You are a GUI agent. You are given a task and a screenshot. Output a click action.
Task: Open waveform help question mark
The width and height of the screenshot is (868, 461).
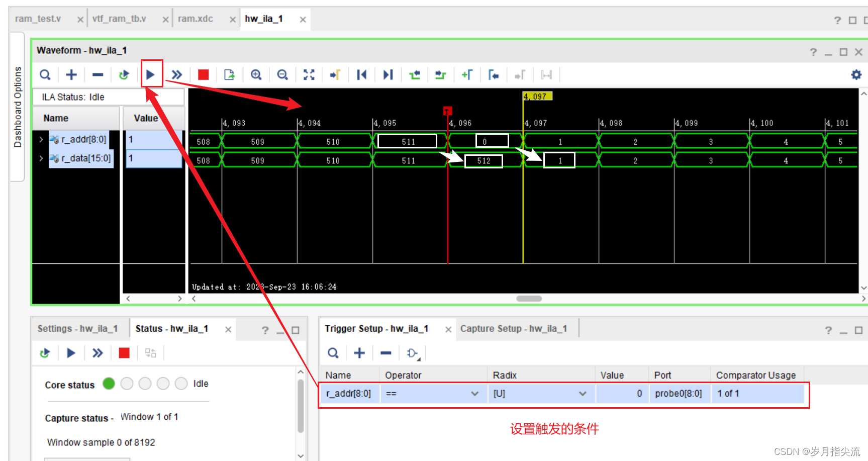813,52
